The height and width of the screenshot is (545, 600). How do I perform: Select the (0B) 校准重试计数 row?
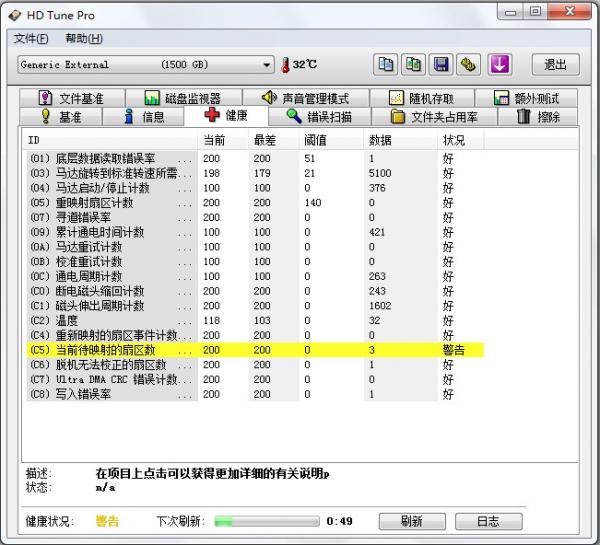pos(255,261)
